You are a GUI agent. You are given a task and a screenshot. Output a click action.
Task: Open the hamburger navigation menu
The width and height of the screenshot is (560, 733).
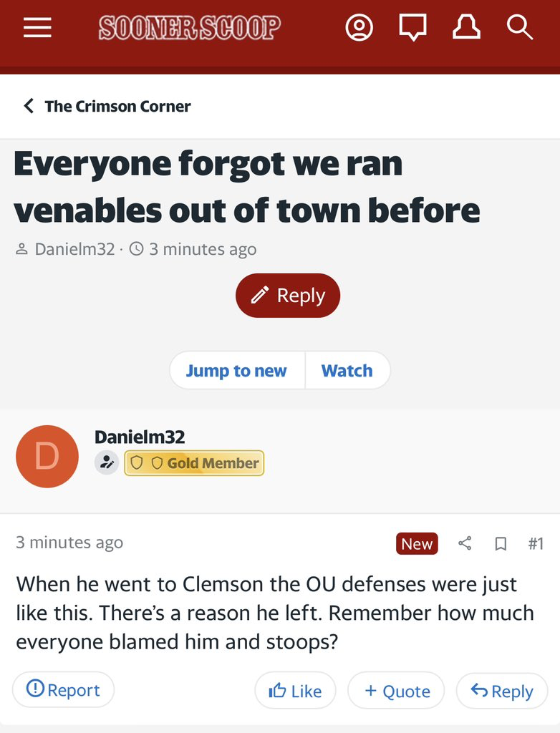click(37, 28)
